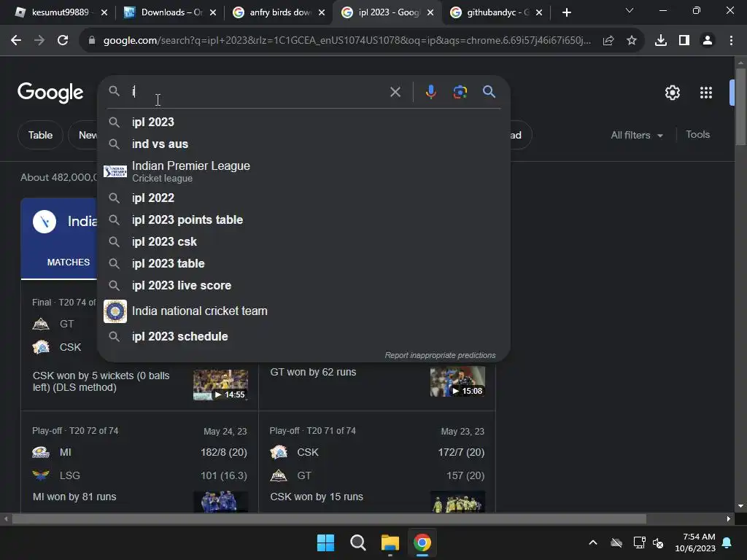This screenshot has height=560, width=747.
Task: Click 'CSK won by 15 runs' text
Action: point(317,497)
